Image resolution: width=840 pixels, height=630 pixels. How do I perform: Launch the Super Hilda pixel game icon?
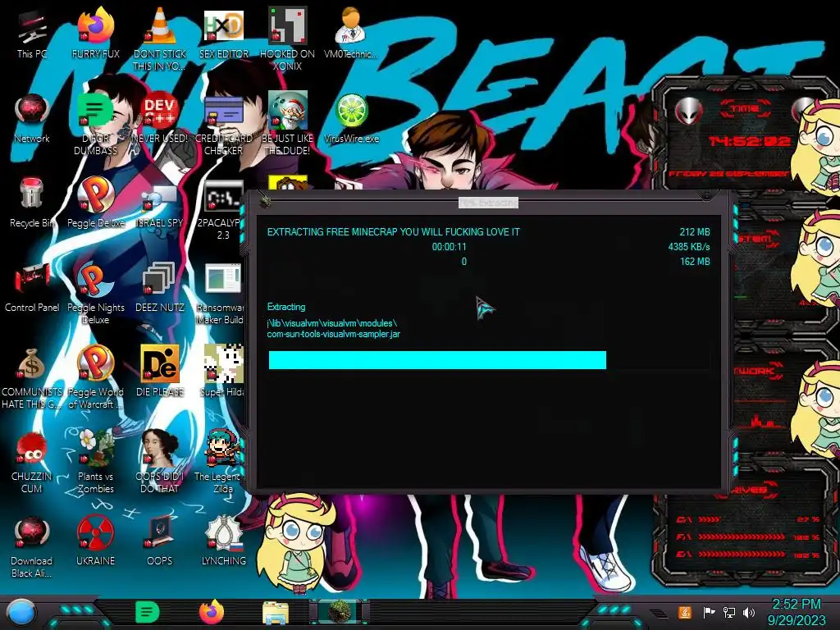(x=223, y=364)
